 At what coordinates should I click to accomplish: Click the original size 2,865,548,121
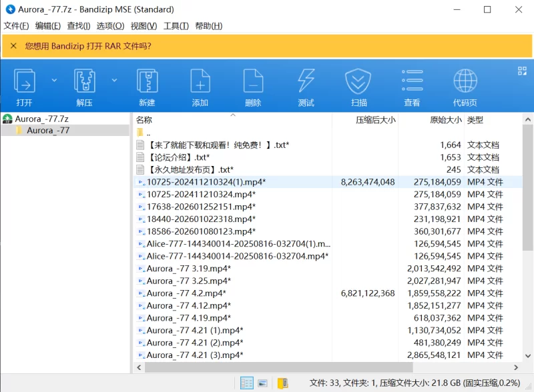(434, 355)
